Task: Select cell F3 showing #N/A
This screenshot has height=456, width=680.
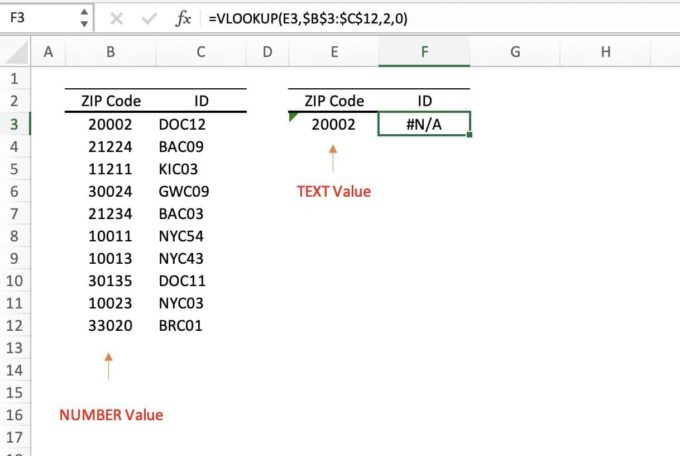Action: tap(424, 124)
